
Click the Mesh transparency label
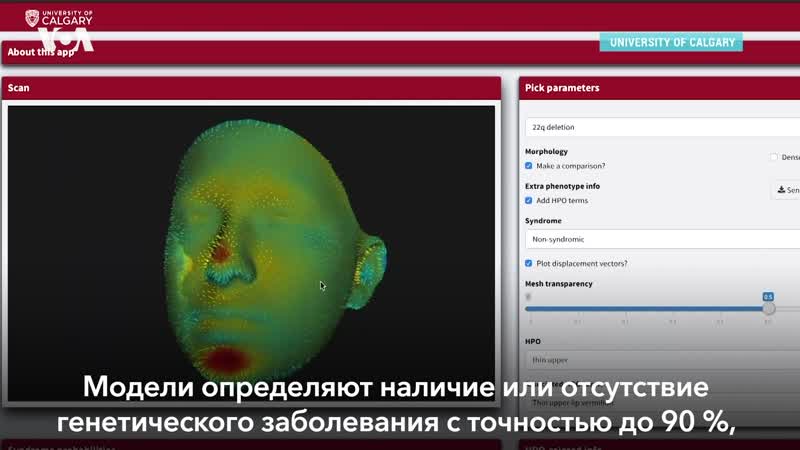click(559, 284)
